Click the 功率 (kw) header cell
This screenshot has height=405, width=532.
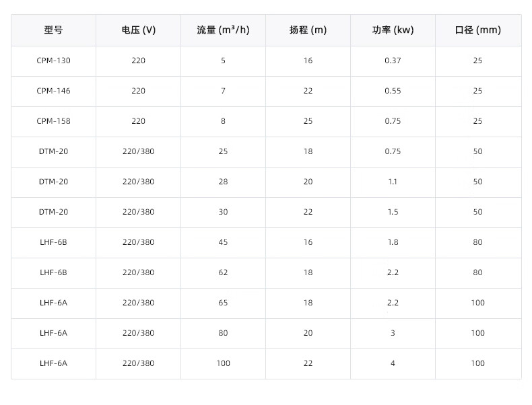(393, 30)
